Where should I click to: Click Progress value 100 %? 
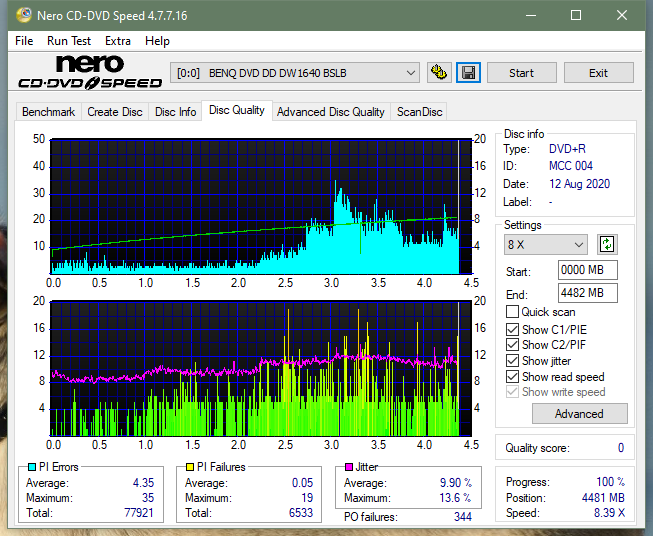tap(611, 482)
